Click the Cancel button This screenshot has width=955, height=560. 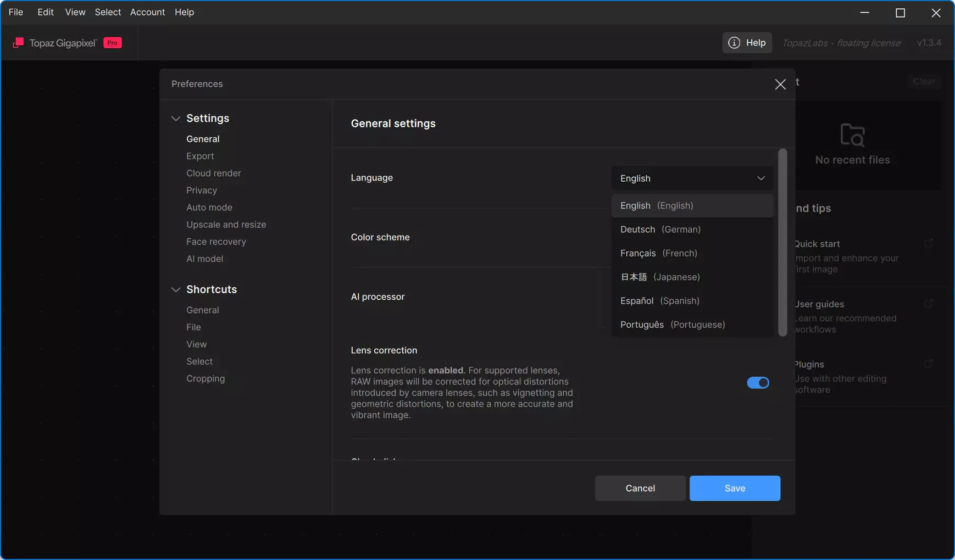tap(640, 488)
